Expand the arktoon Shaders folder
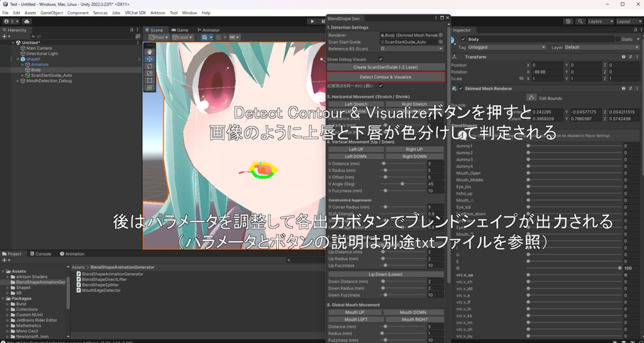The height and width of the screenshot is (343, 644). click(x=8, y=277)
